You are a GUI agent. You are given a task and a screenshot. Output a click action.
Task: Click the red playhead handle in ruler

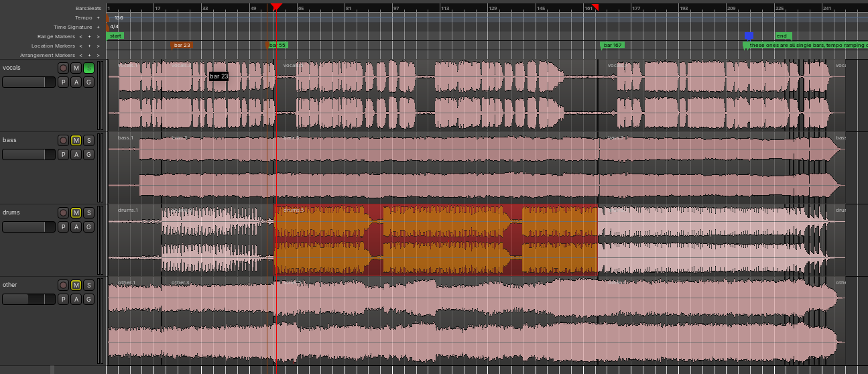pos(276,7)
